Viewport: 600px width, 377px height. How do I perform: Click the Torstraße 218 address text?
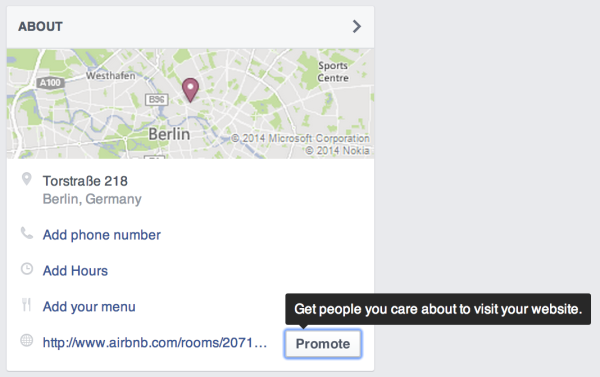point(85,181)
